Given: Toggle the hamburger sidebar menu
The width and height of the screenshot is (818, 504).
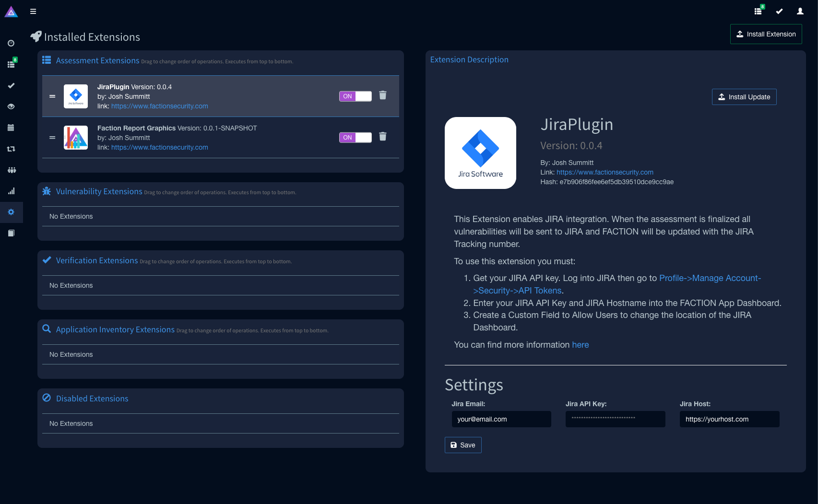Looking at the screenshot, I should (33, 12).
